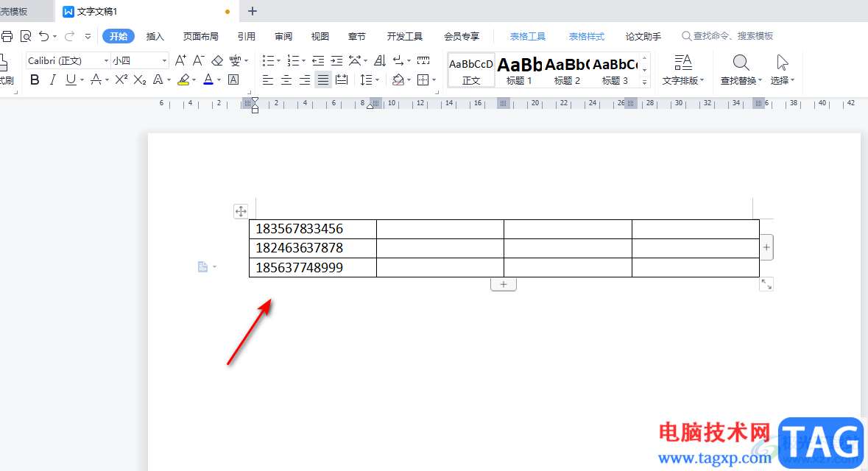Image resolution: width=868 pixels, height=471 pixels.
Task: Toggle superscript formatting
Action: click(121, 79)
